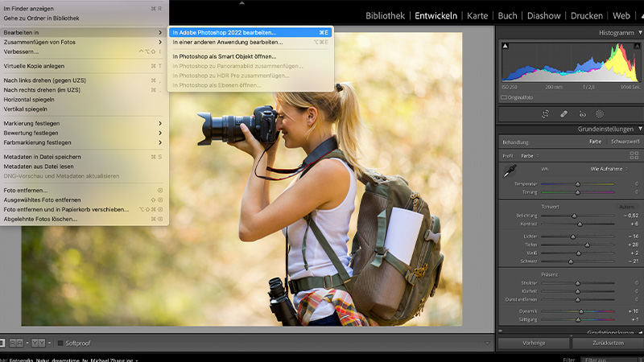The image size is (644, 362).
Task: Collapse the Grundeinstellungen panel
Action: pos(640,129)
